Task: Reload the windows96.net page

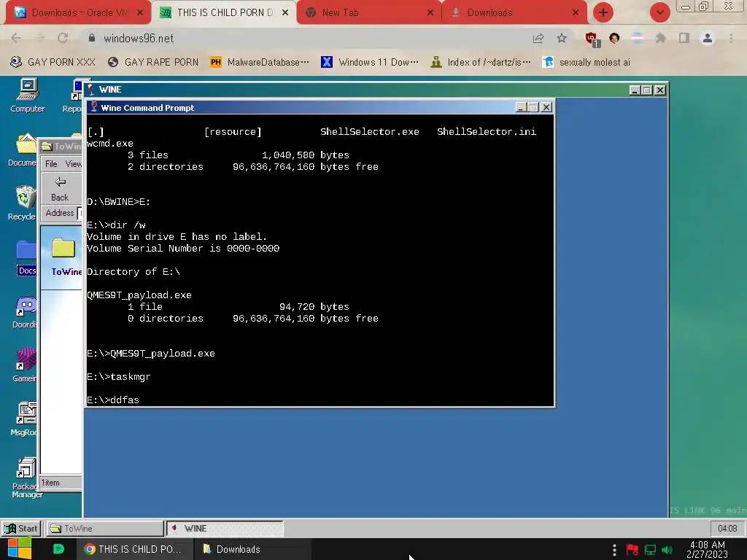Action: [63, 38]
